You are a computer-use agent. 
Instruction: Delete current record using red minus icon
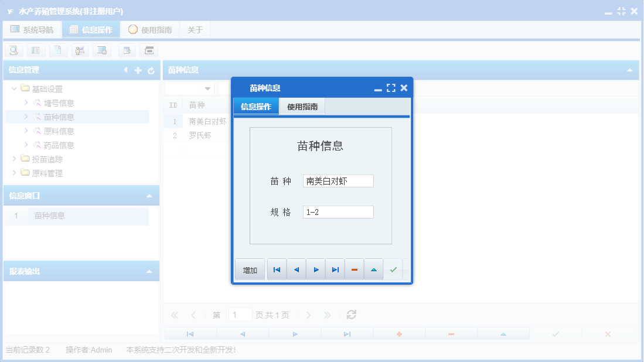click(x=354, y=269)
